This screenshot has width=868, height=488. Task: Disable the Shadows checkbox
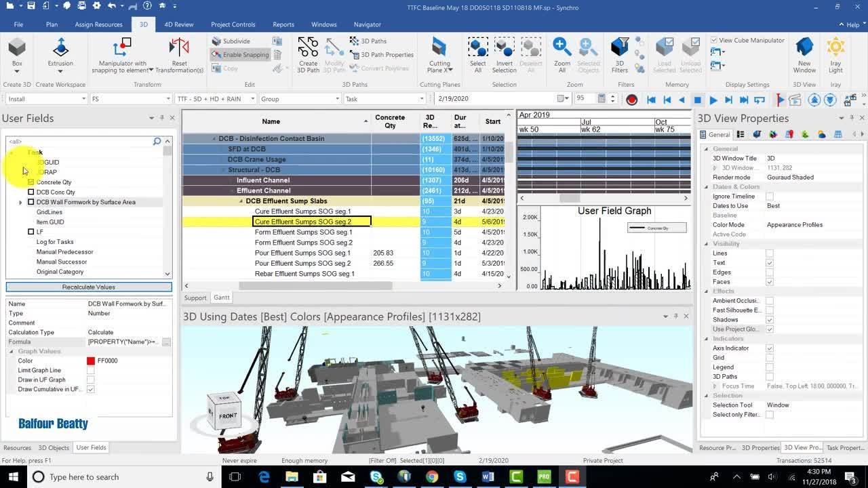[x=769, y=320]
